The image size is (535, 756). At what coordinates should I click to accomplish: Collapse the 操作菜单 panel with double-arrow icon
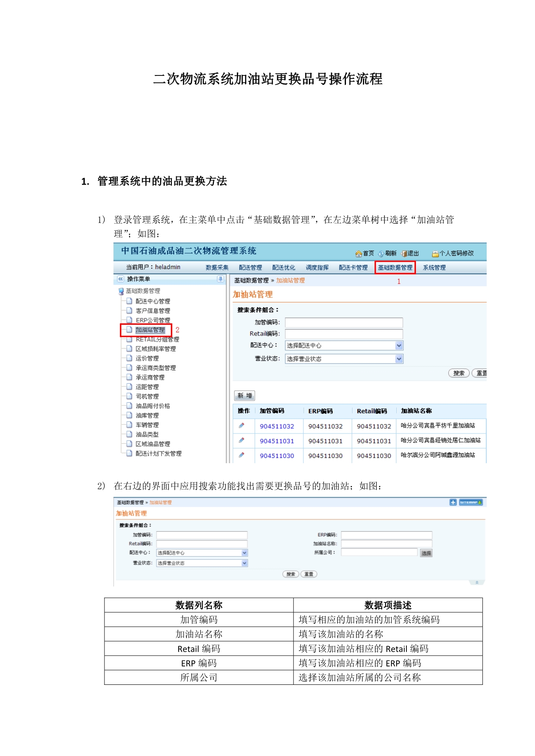click(x=121, y=279)
